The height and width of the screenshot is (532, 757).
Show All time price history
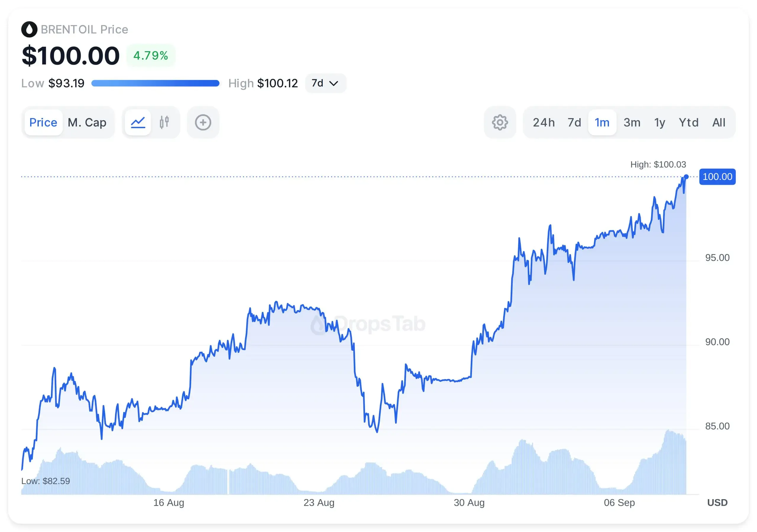click(719, 122)
